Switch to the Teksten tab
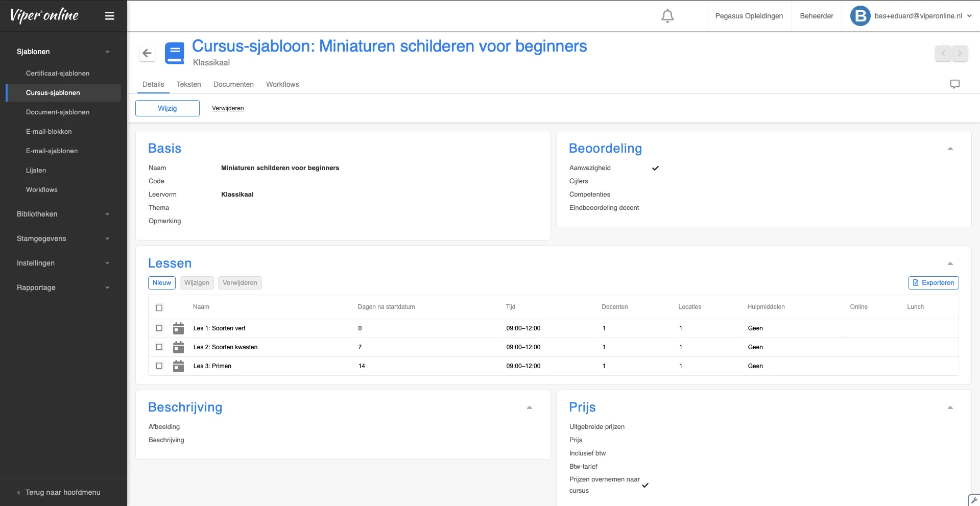 click(188, 84)
